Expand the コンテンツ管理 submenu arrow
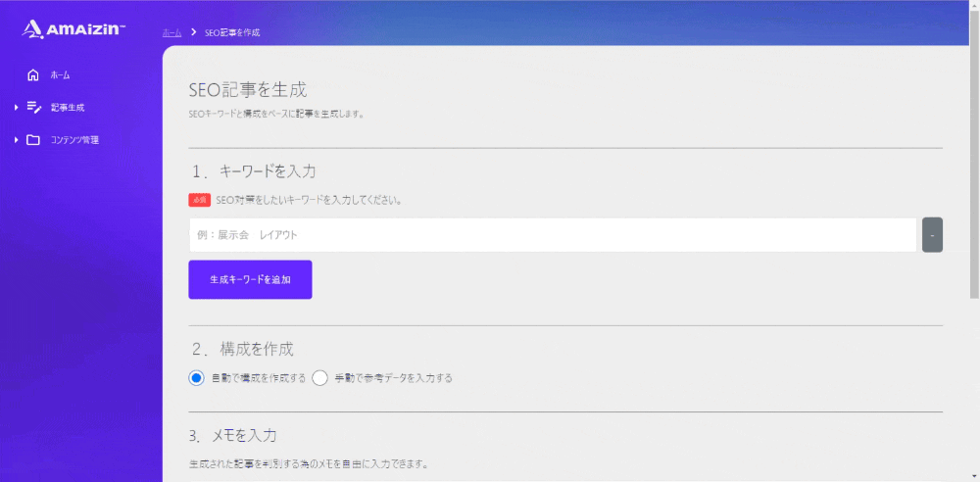Image resolution: width=980 pixels, height=482 pixels. 17,139
